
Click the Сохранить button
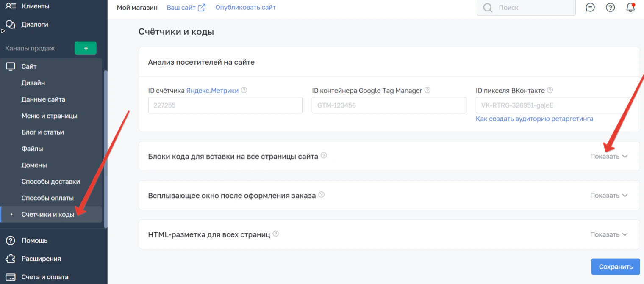[x=616, y=267]
